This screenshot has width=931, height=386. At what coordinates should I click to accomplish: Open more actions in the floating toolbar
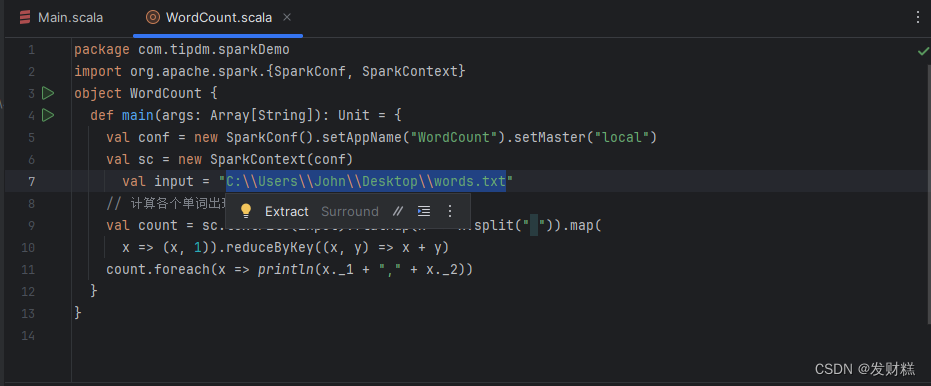449,211
